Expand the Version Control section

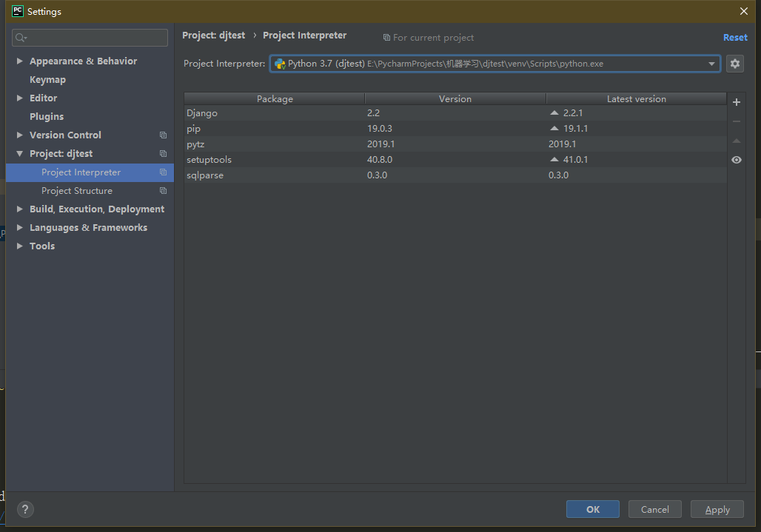point(20,135)
